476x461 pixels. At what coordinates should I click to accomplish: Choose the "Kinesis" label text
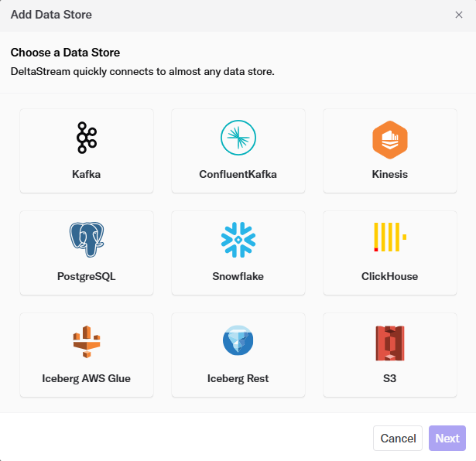(x=389, y=174)
